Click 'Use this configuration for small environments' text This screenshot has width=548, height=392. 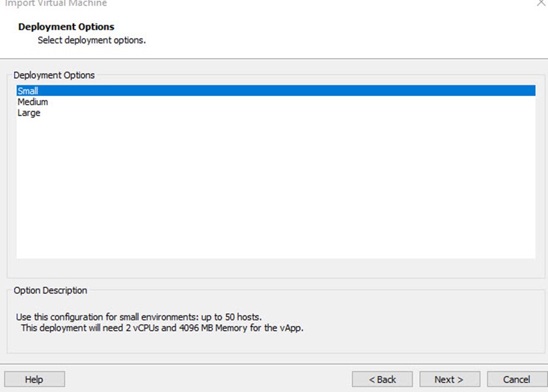[x=107, y=317]
